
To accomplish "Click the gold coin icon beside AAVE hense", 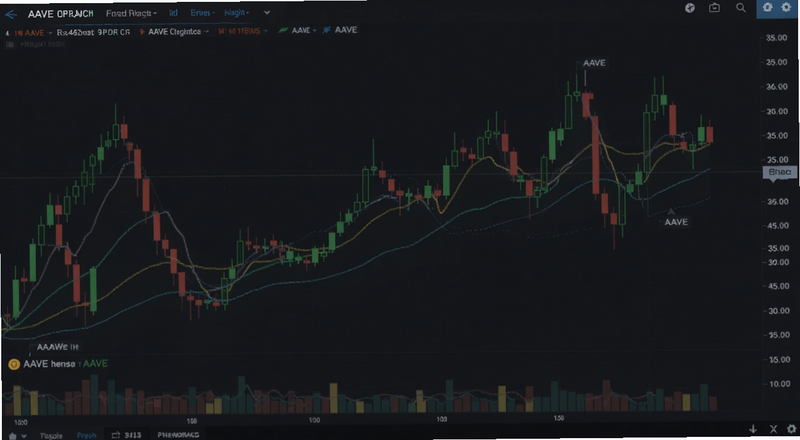I will [x=14, y=364].
